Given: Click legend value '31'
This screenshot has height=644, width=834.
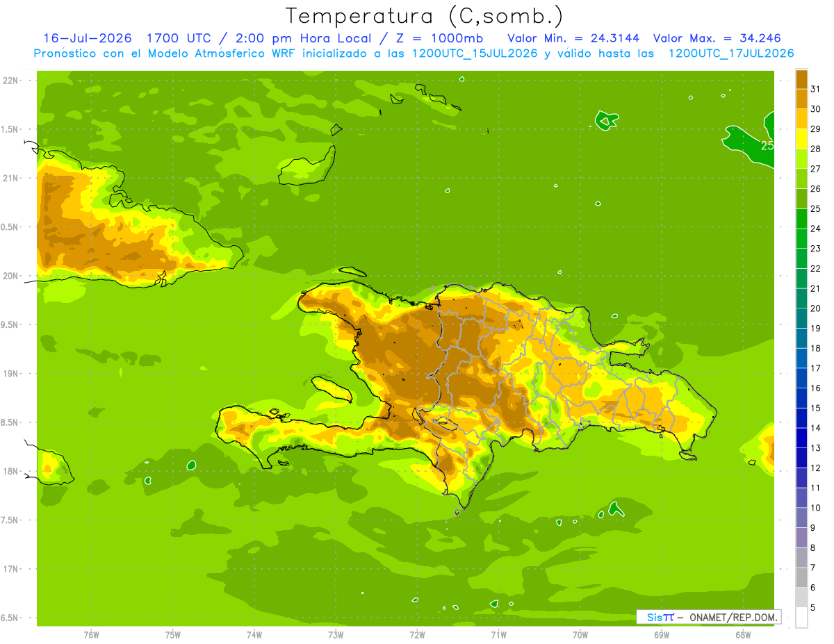Looking at the screenshot, I should pyautogui.click(x=815, y=89).
